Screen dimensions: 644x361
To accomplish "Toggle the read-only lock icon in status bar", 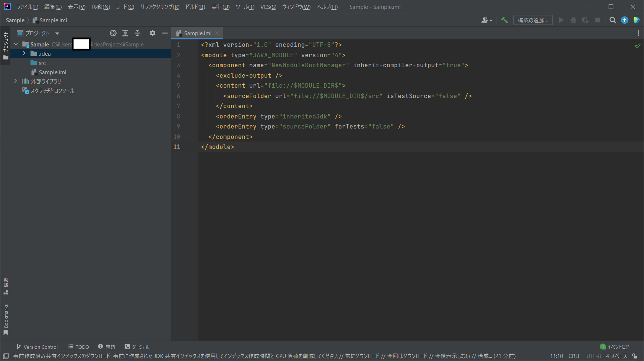I will click(x=635, y=356).
